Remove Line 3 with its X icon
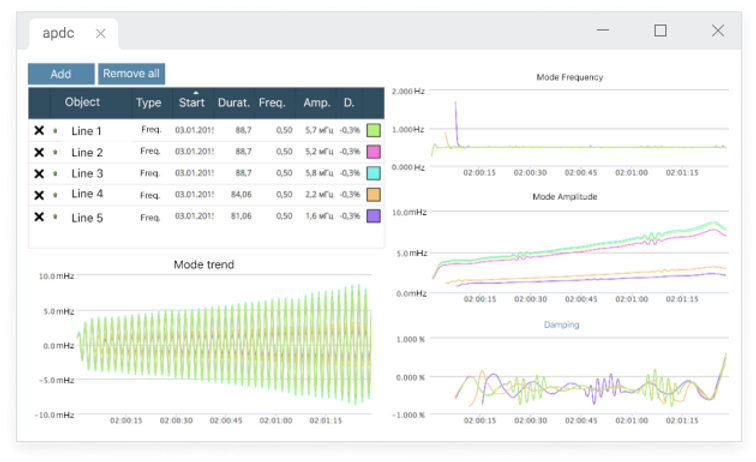 pos(39,174)
